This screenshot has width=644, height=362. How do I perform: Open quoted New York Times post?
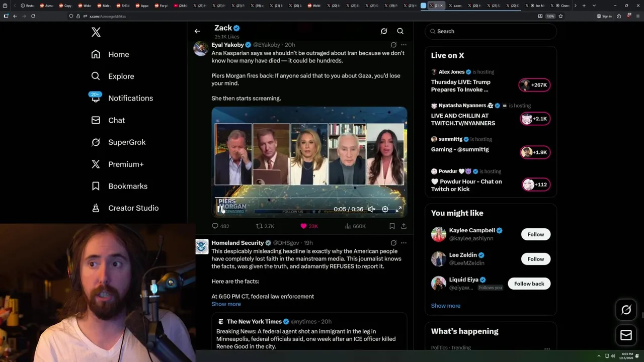pyautogui.click(x=309, y=332)
